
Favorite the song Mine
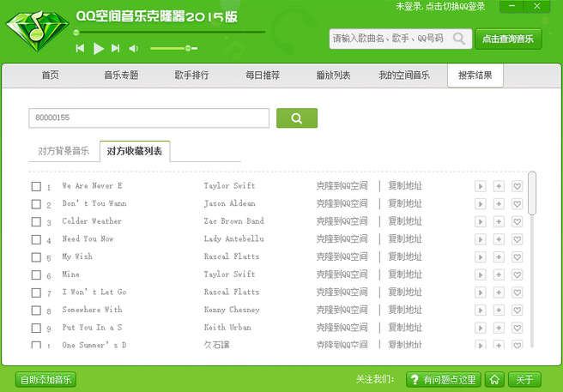517,274
